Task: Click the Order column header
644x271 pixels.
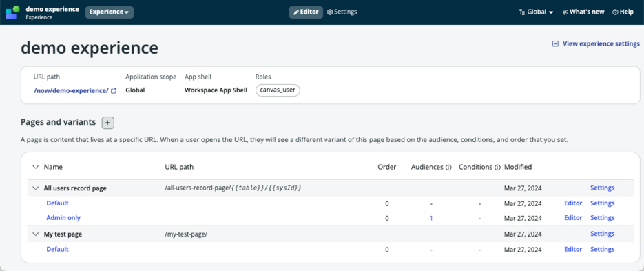Action: coord(387,167)
